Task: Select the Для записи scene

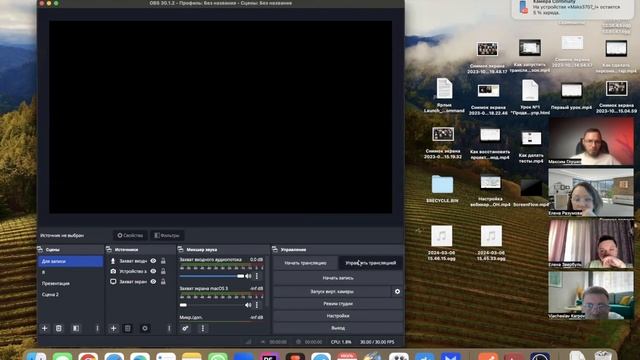Action: [70, 261]
